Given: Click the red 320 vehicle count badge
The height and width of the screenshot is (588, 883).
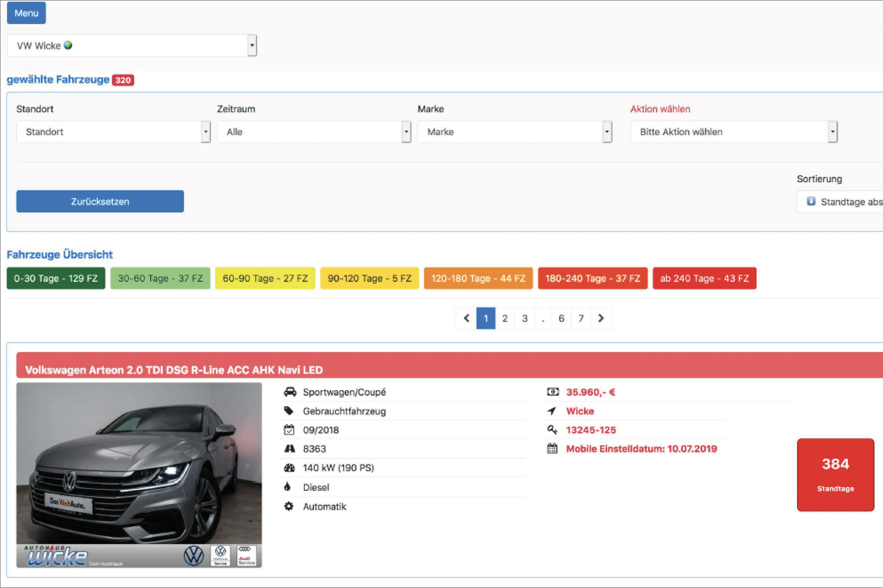Looking at the screenshot, I should click(123, 80).
